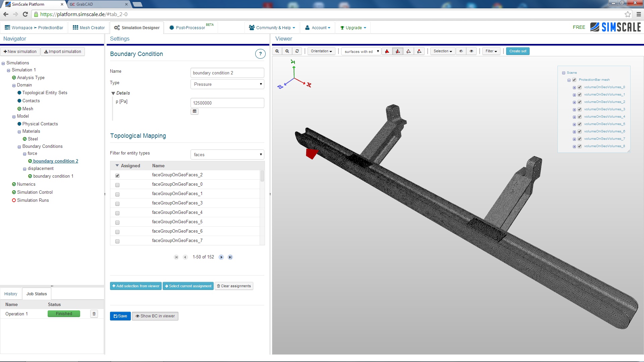Viewport: 644px width, 362px height.
Task: Select volume pick mode (first red pyramid icon)
Action: click(x=387, y=51)
